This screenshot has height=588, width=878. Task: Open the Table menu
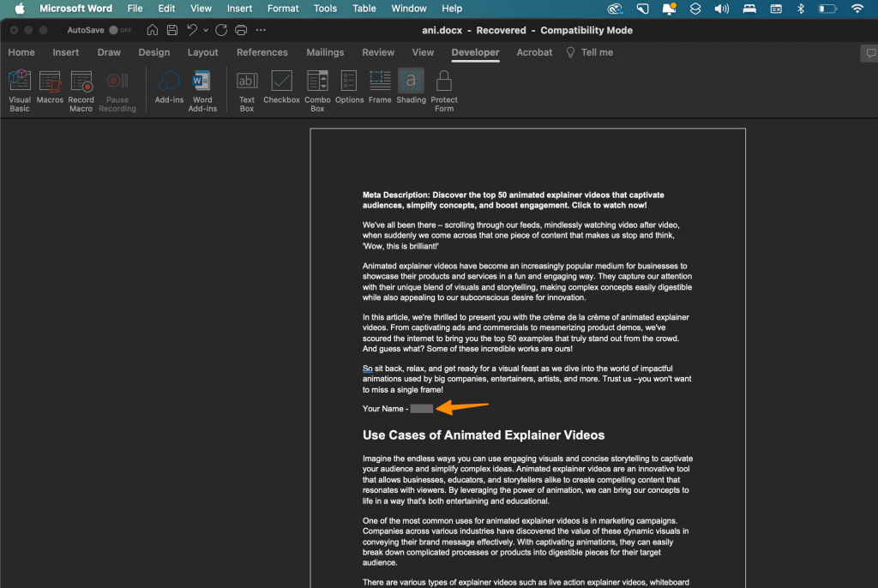click(x=364, y=9)
